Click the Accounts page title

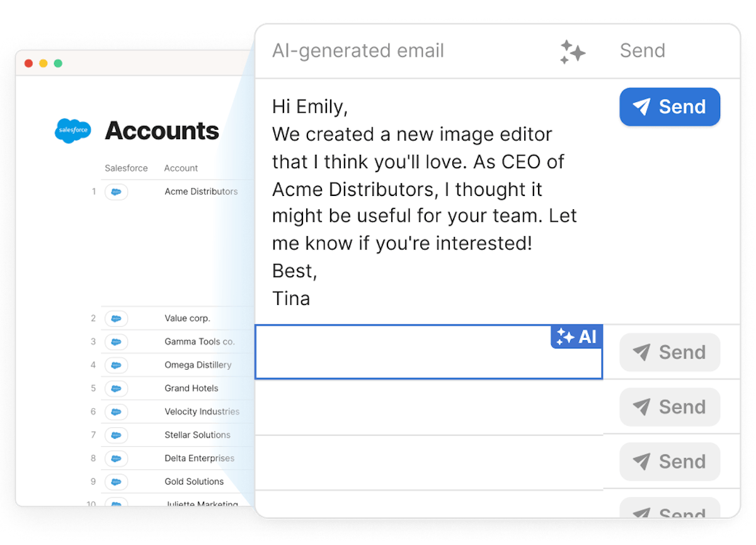pos(162,130)
